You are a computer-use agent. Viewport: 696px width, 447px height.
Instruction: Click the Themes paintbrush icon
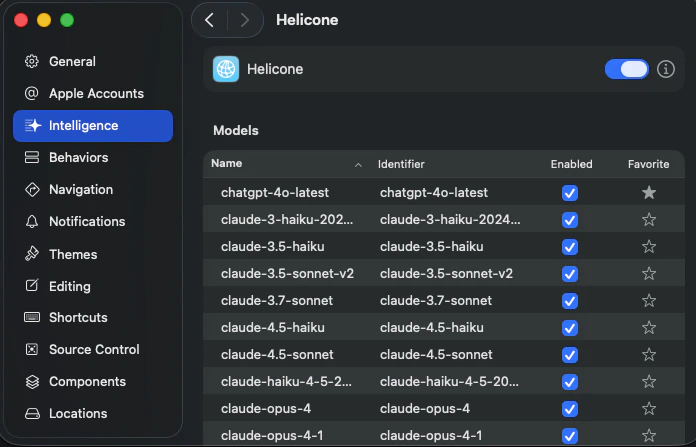click(x=32, y=254)
